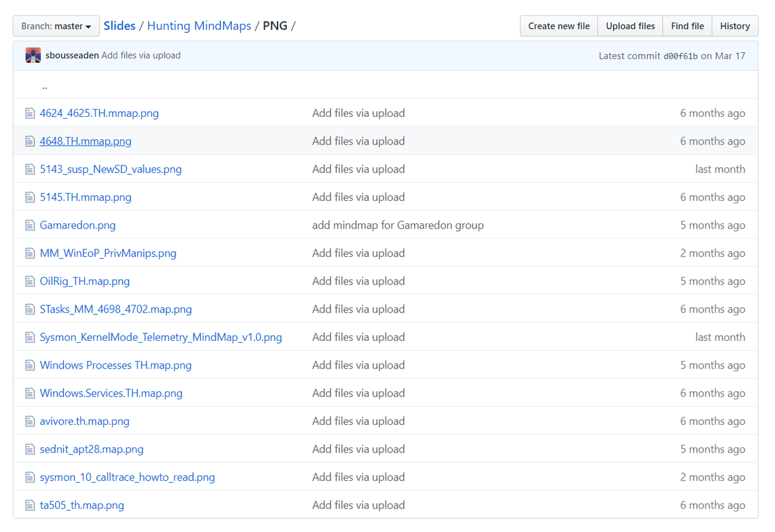
Task: Open file Gamaredon.png
Action: point(77,225)
